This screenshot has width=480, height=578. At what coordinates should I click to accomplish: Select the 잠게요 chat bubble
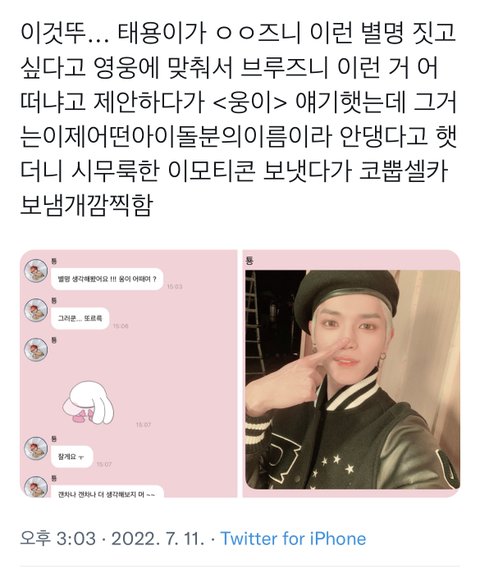(72, 457)
